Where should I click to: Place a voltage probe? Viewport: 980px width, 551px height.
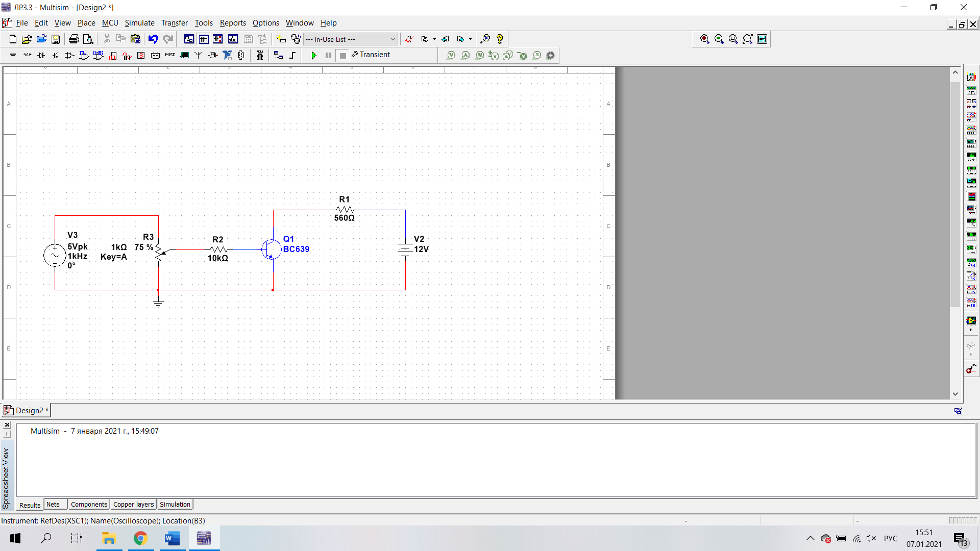451,55
